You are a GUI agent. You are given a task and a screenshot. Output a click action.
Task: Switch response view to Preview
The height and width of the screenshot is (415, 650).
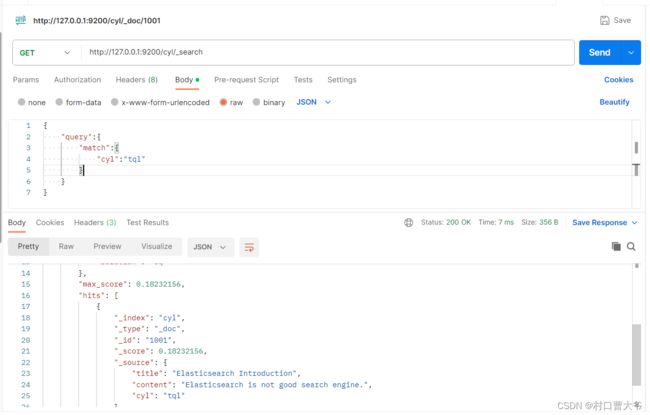click(107, 247)
